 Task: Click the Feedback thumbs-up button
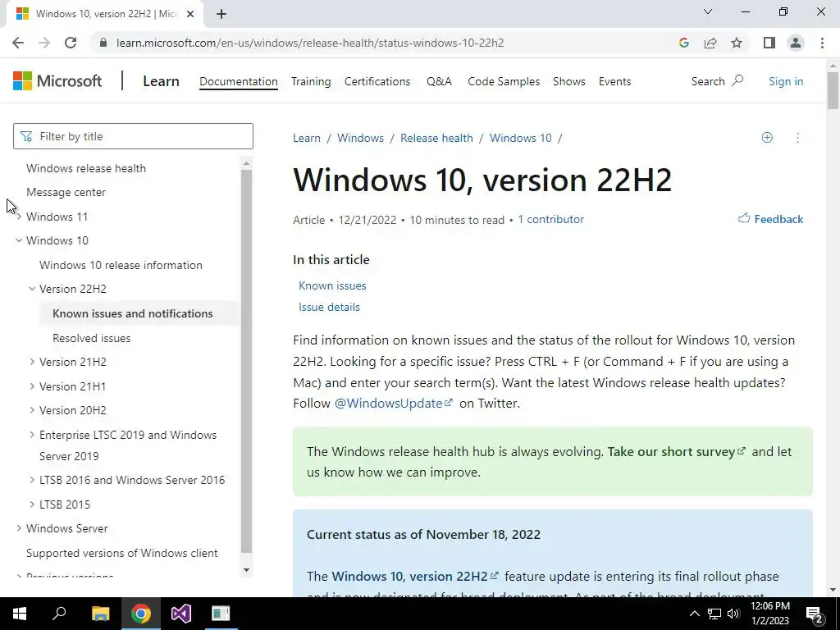click(x=770, y=218)
